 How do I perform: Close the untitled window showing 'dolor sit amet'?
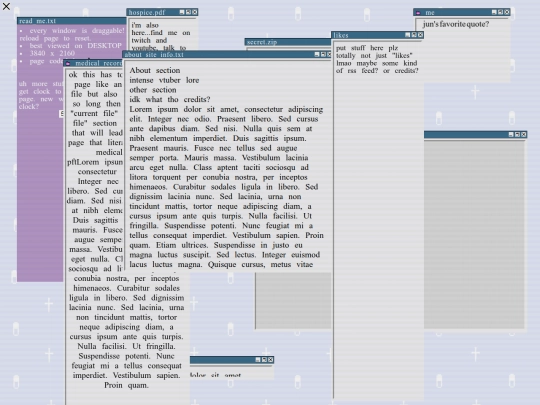click(x=270, y=360)
